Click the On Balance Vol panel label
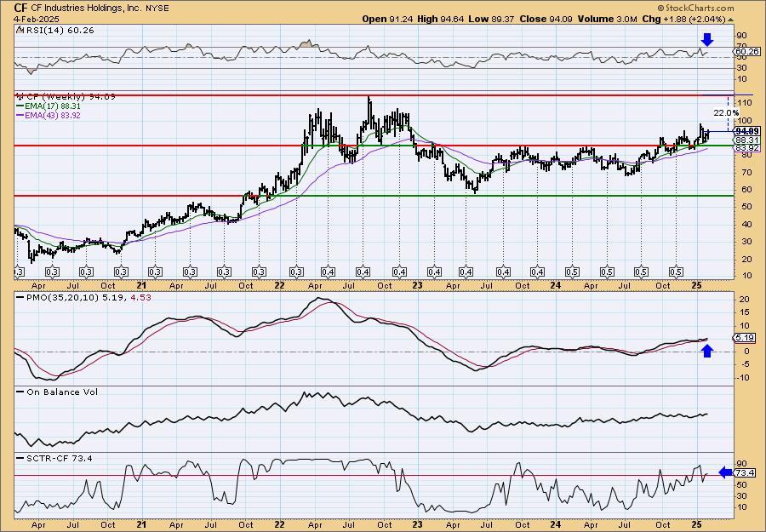 click(58, 392)
